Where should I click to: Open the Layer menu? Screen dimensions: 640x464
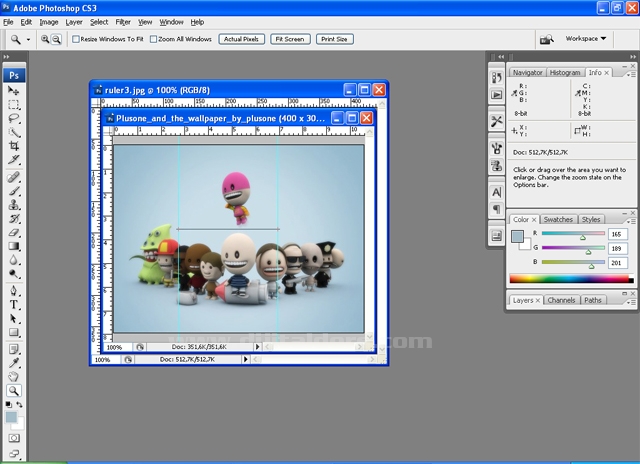tap(74, 22)
